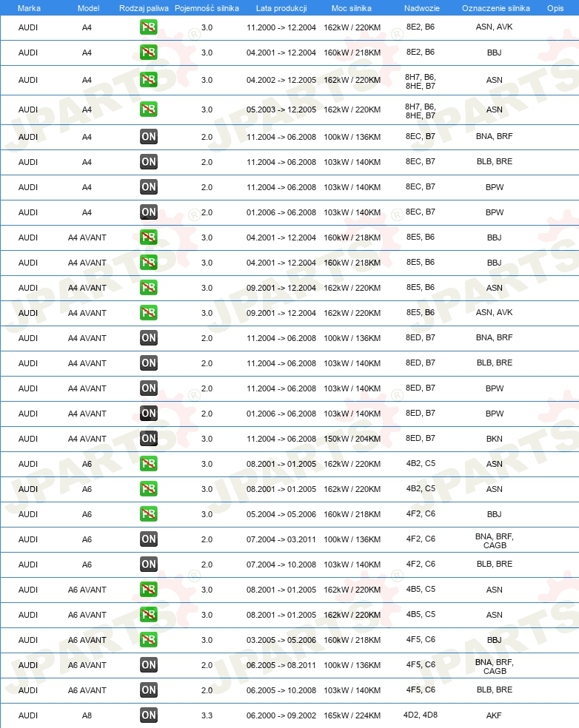Click ON icon for A4 BPW 01.2006 row
Screen dimensions: 579x728
pyautogui.click(x=149, y=212)
